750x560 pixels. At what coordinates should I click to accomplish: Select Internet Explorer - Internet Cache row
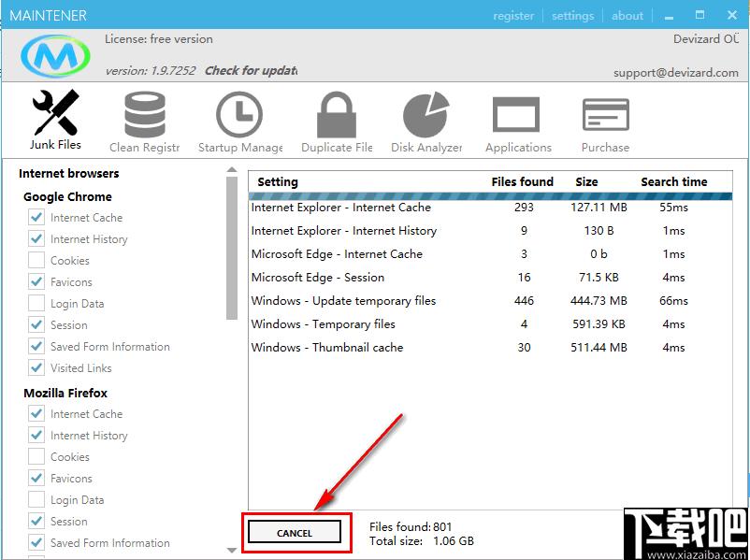tap(490, 207)
